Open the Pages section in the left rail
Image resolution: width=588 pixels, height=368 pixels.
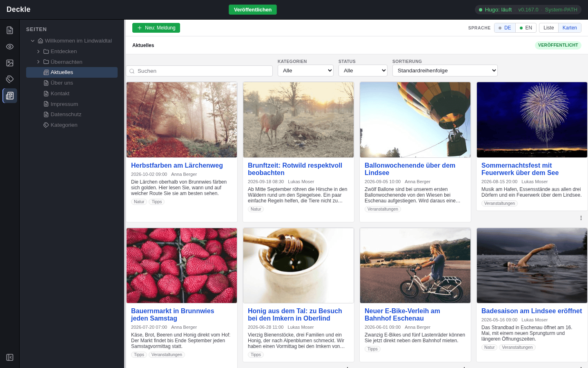(x=10, y=30)
